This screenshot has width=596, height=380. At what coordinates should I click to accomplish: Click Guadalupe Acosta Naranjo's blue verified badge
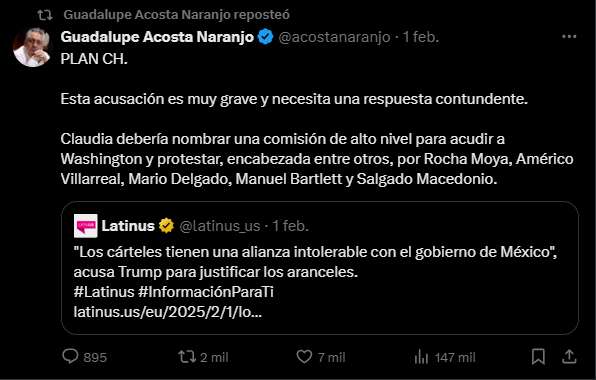tap(265, 37)
